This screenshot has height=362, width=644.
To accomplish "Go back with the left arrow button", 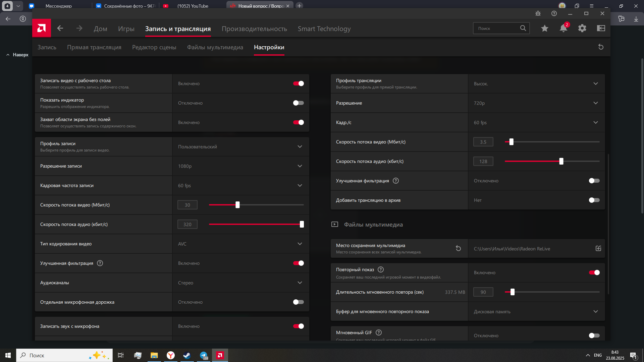I will coord(60,28).
